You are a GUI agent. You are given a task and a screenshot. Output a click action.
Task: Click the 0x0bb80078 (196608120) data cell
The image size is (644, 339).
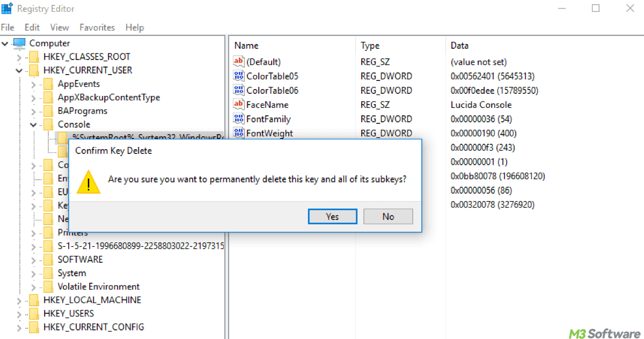[x=498, y=176]
